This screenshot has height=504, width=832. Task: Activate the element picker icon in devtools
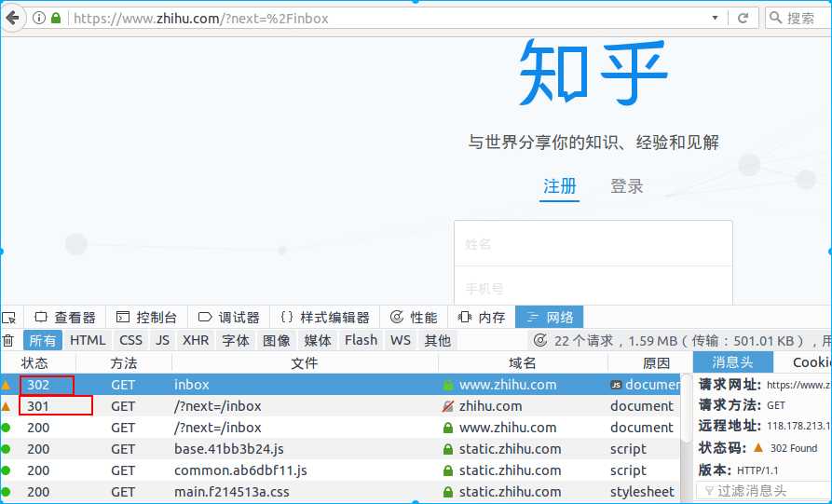coord(9,318)
